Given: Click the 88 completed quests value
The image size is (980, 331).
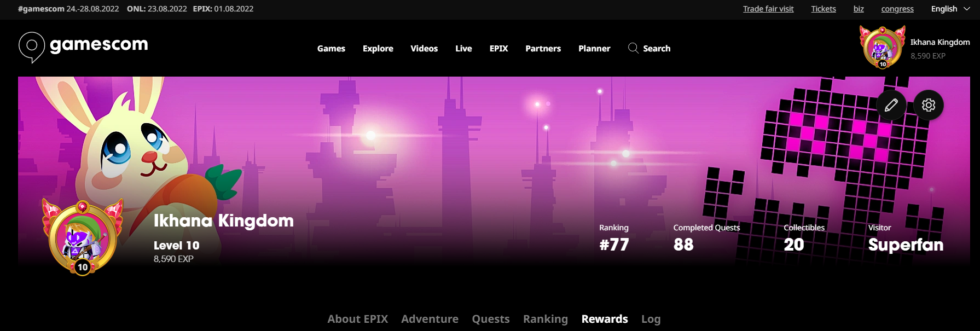Looking at the screenshot, I should [x=683, y=245].
